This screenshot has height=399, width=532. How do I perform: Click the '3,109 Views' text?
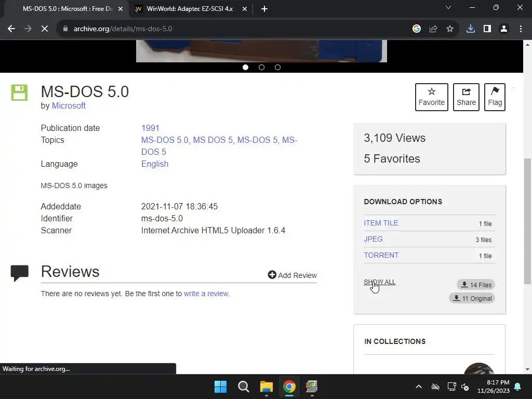(x=395, y=138)
